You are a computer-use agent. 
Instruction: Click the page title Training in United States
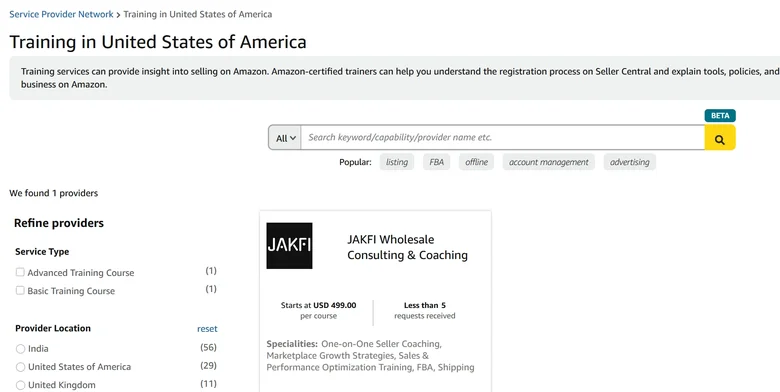pos(158,42)
